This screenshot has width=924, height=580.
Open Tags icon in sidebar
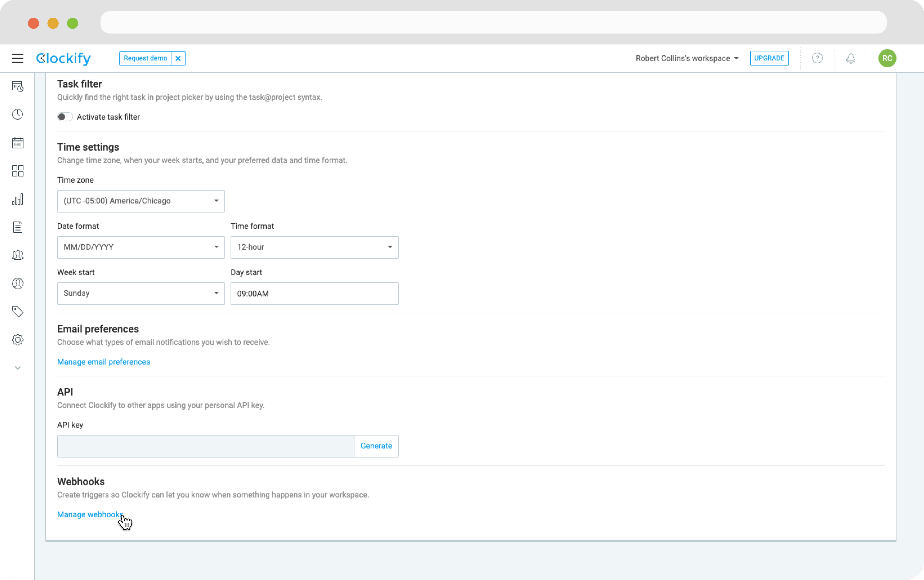pos(18,311)
